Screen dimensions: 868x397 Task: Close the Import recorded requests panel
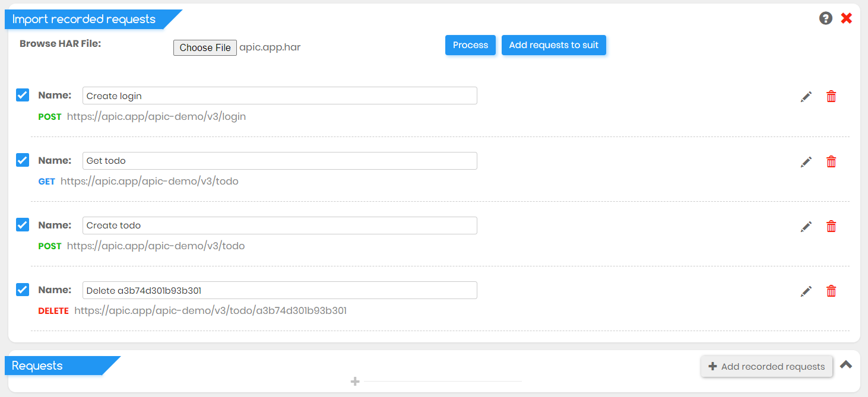847,18
